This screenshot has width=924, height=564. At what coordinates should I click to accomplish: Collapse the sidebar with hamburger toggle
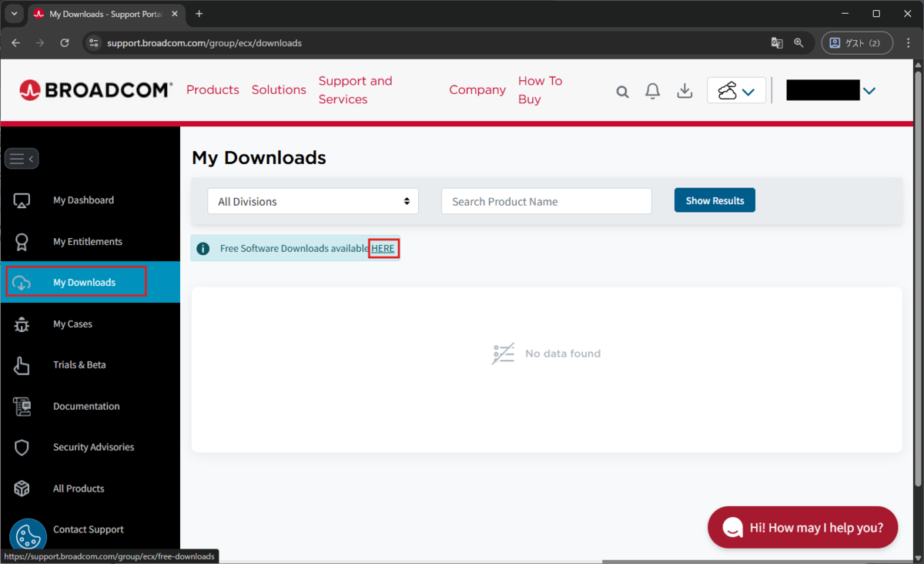(22, 159)
